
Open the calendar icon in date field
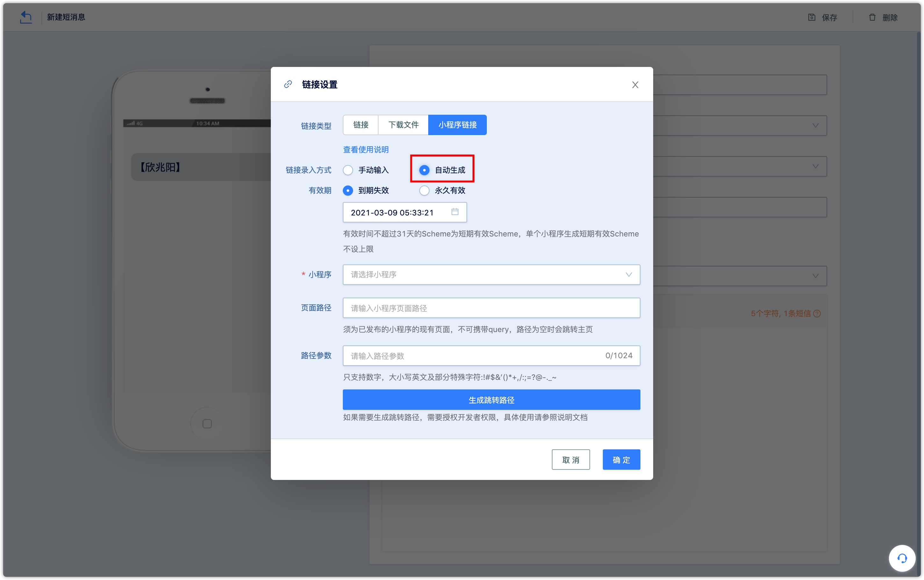click(455, 212)
